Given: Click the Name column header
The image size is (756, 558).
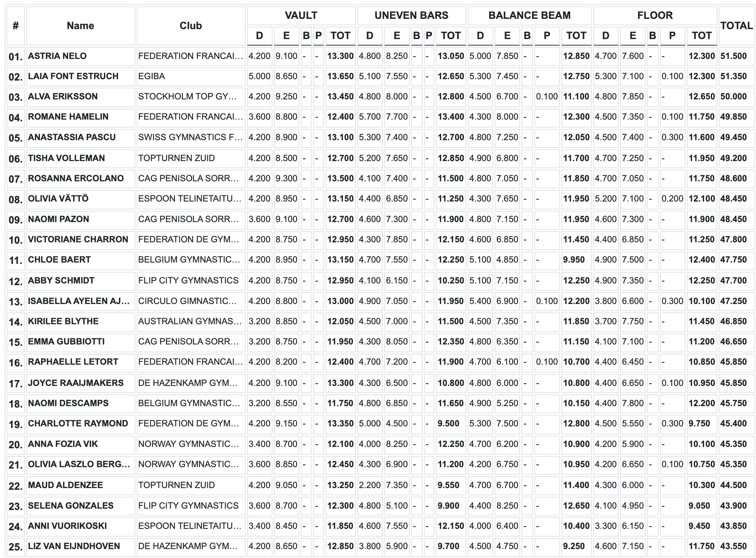Looking at the screenshot, I should pyautogui.click(x=80, y=26).
